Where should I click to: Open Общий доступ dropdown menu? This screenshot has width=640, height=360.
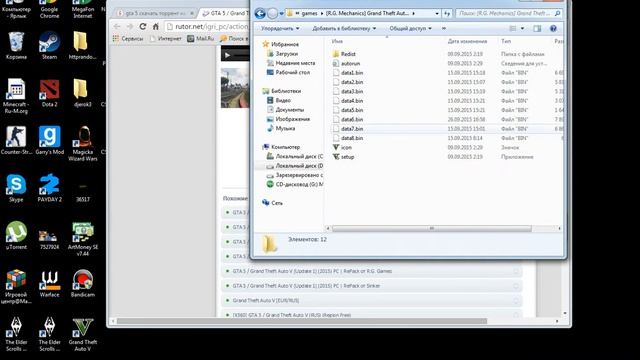410,29
